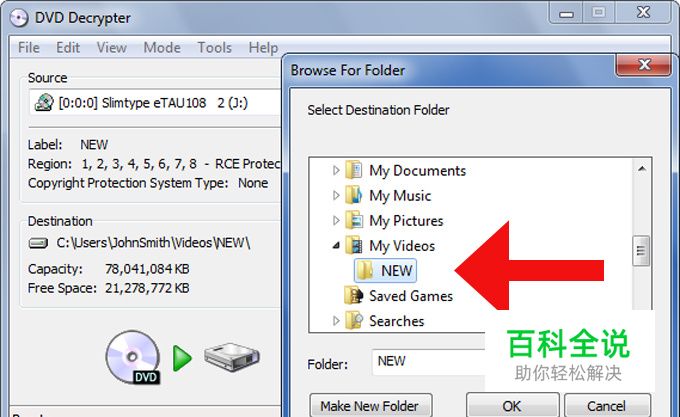Click the My Pictures folder icon
This screenshot has width=680, height=417.
tap(354, 220)
